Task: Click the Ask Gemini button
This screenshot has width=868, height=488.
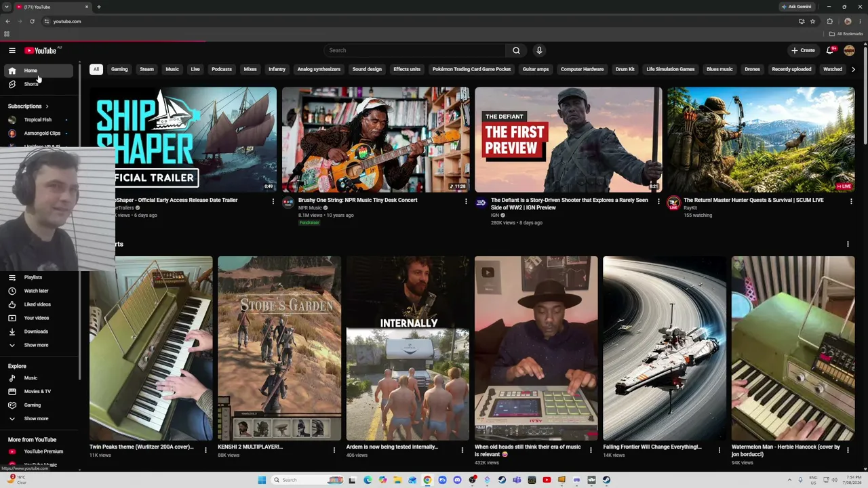Action: tap(796, 7)
